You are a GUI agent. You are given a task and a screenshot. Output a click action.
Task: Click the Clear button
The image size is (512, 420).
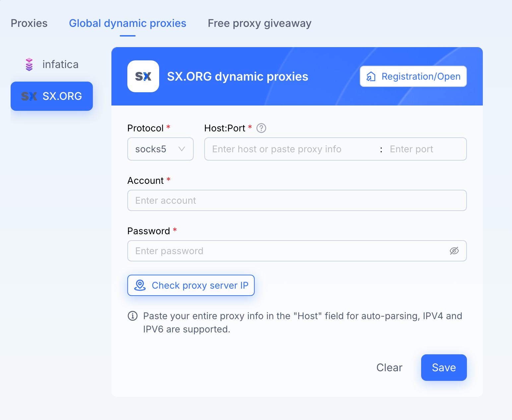(389, 368)
